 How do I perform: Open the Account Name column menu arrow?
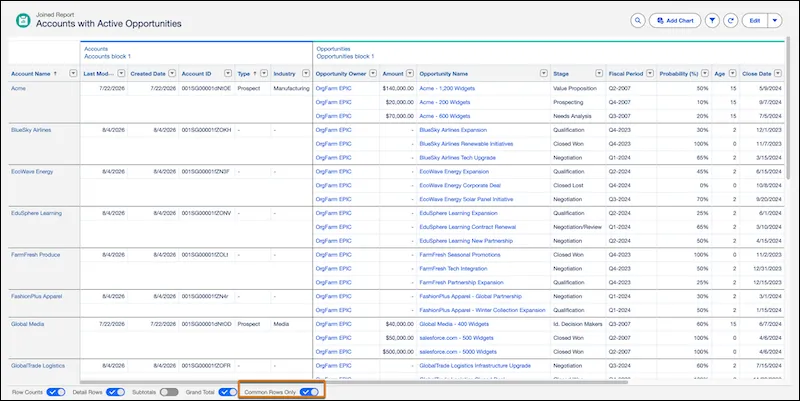click(x=73, y=73)
